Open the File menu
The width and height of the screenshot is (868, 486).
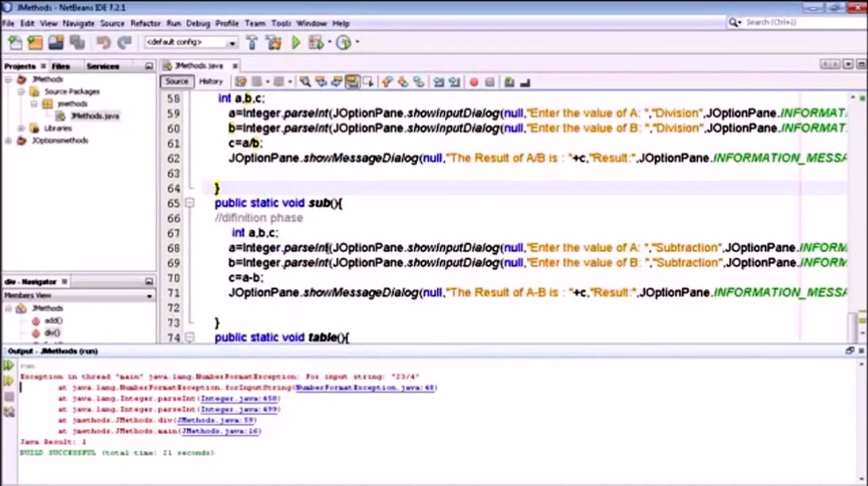click(x=7, y=23)
